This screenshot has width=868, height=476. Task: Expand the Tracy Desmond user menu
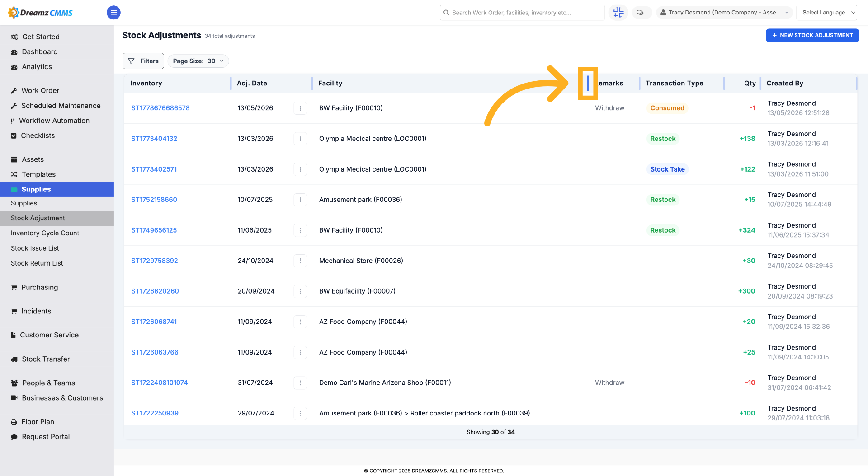click(x=724, y=13)
